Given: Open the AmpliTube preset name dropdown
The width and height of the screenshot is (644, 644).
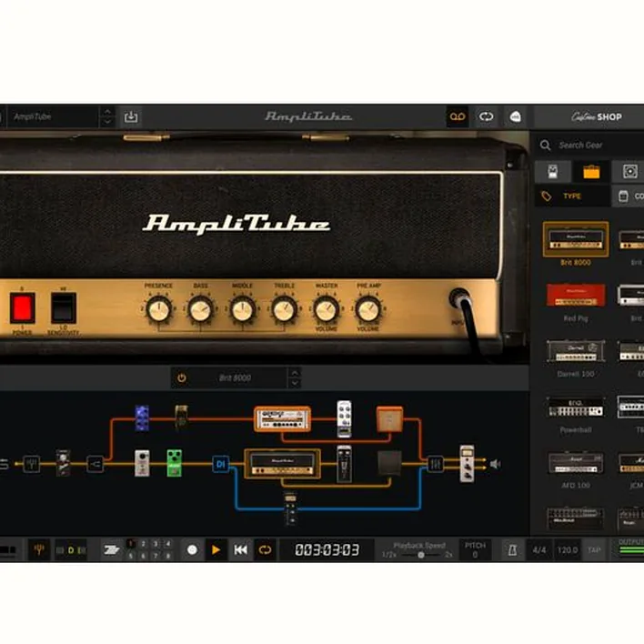Looking at the screenshot, I should 54,116.
